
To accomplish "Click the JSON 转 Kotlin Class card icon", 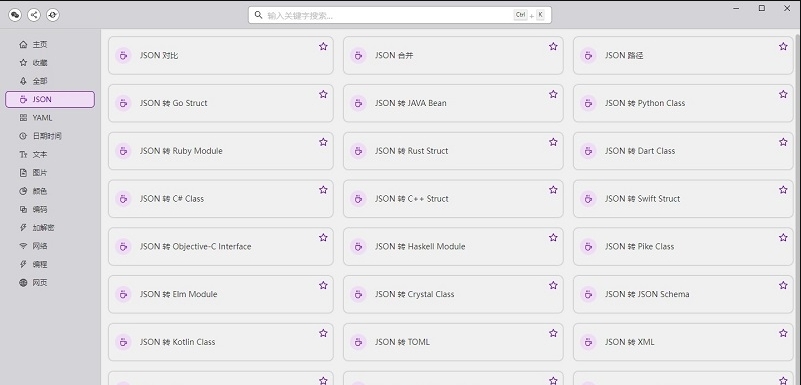I will 123,342.
